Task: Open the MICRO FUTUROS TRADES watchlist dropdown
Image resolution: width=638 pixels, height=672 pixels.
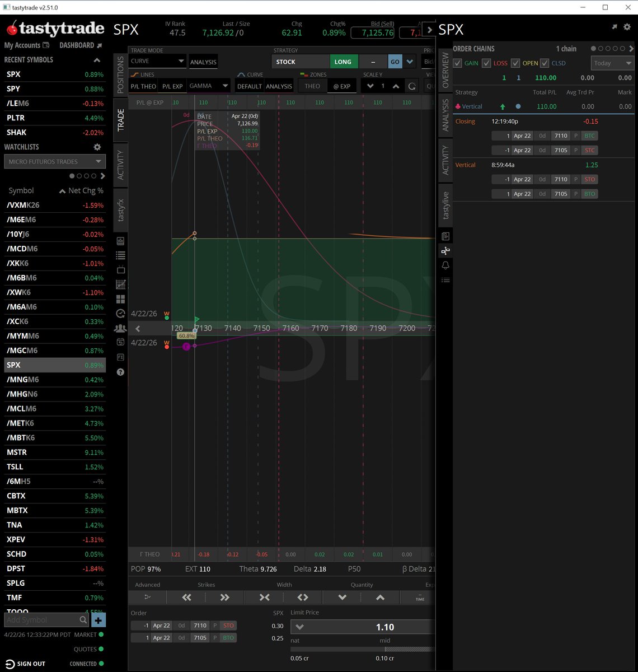Action: click(x=54, y=161)
